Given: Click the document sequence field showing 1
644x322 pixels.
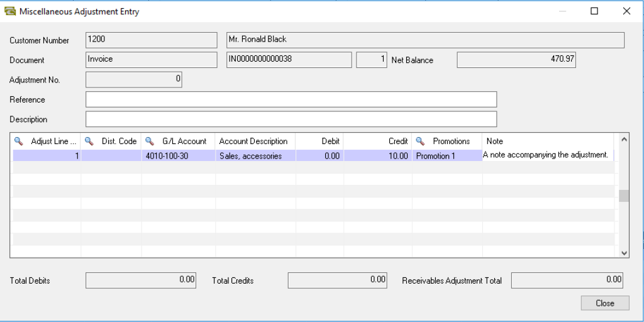Looking at the screenshot, I should [372, 60].
